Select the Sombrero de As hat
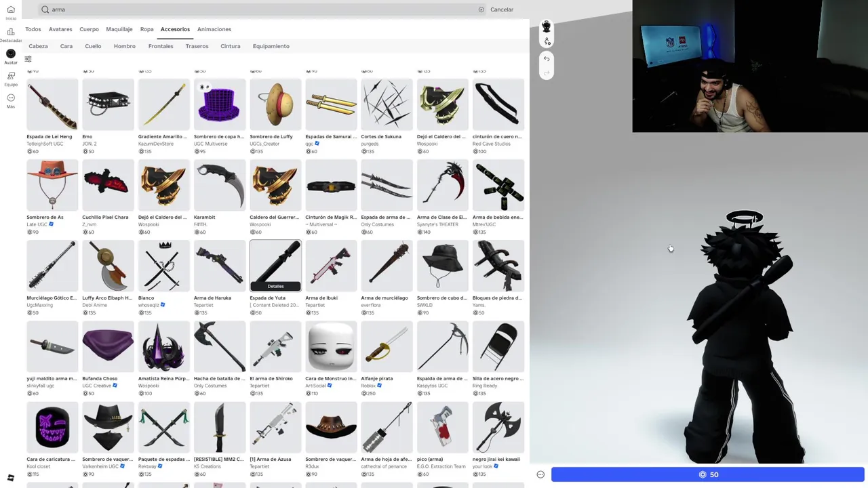This screenshot has width=868, height=488. 53,185
